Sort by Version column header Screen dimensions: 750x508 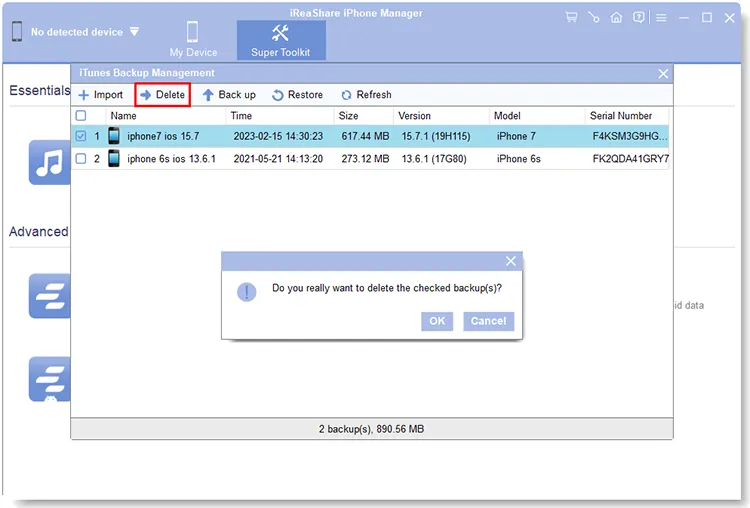pos(414,116)
